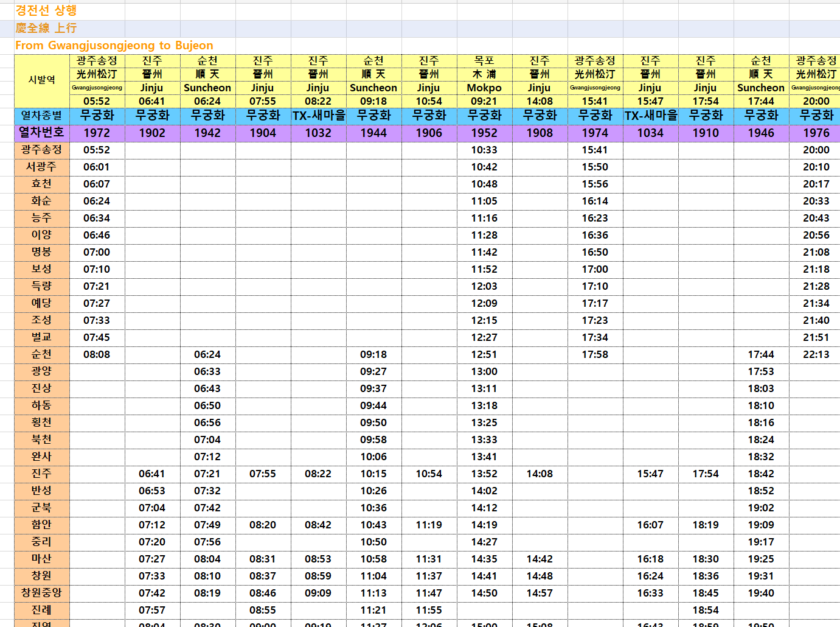Select 13:00 in the 광양 row
Screen dimensions: 840x627
click(484, 371)
